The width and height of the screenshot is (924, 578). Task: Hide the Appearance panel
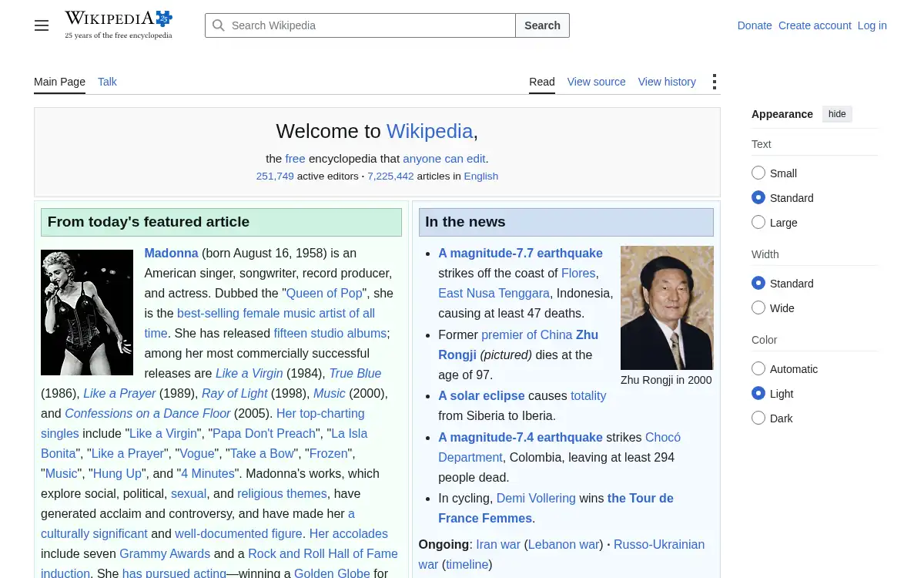(837, 114)
